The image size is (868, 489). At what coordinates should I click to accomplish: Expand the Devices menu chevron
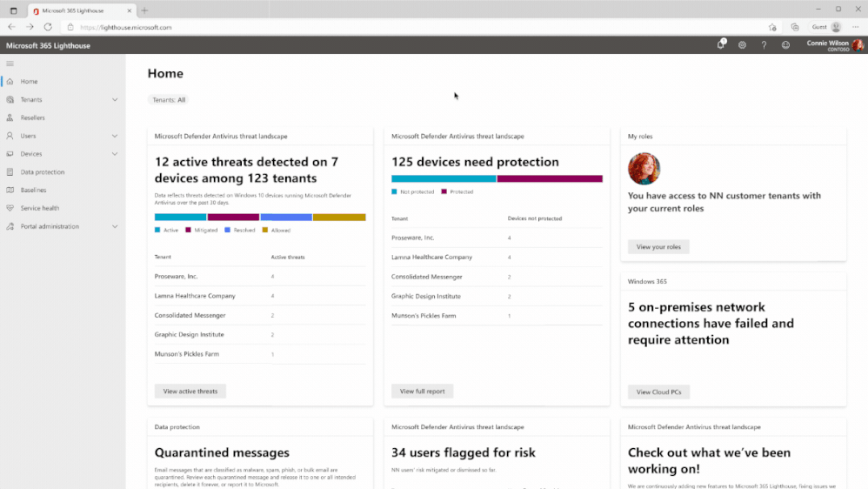[115, 154]
